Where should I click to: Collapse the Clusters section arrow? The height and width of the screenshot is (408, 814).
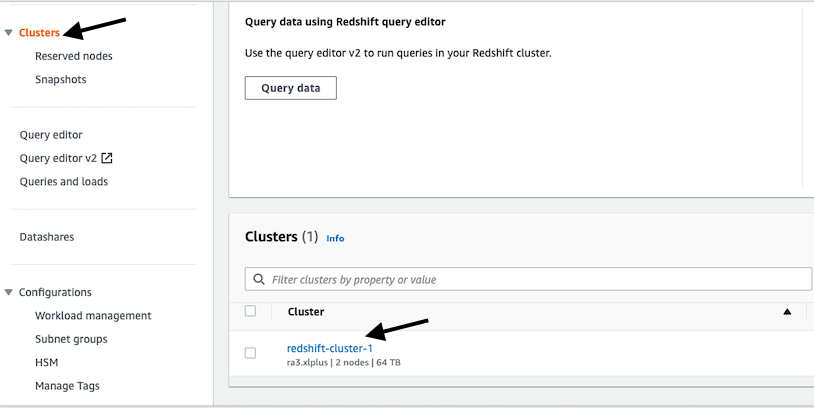pyautogui.click(x=9, y=33)
